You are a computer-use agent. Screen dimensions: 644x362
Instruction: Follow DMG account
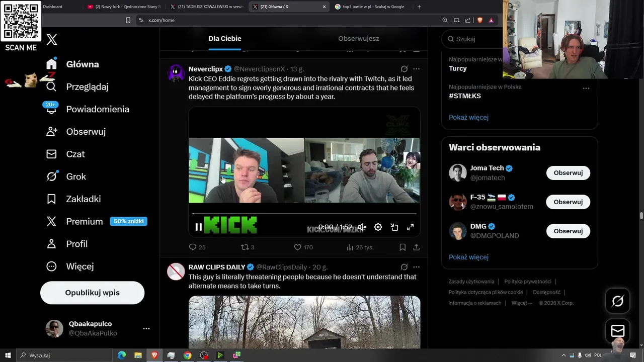[568, 231]
